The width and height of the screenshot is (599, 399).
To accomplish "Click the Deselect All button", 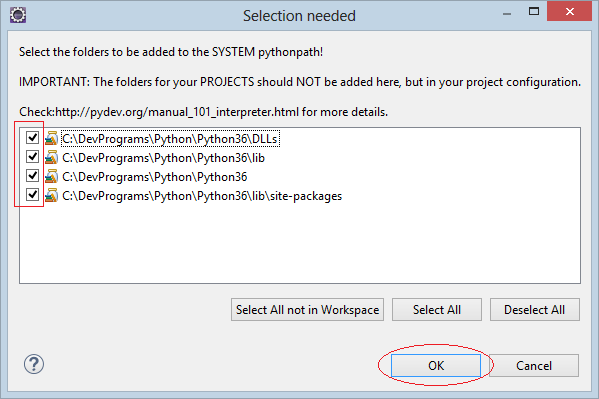I will click(534, 310).
